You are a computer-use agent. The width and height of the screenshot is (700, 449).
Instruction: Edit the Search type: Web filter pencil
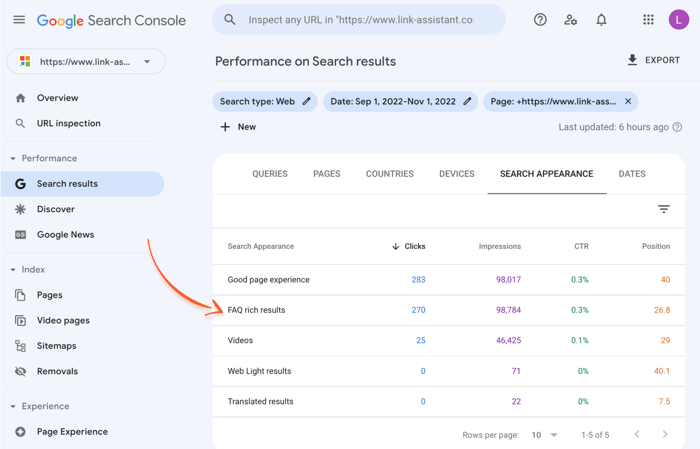[306, 101]
